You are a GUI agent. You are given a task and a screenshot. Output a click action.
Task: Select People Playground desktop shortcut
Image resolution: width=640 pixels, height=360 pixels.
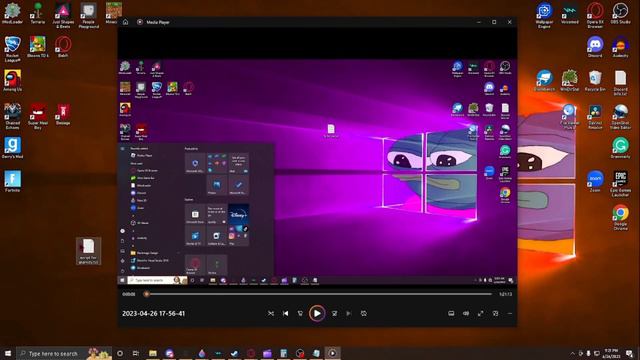[89, 15]
